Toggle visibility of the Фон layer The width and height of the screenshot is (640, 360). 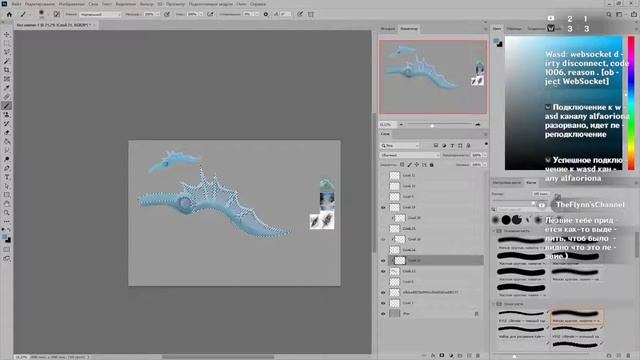pyautogui.click(x=383, y=314)
